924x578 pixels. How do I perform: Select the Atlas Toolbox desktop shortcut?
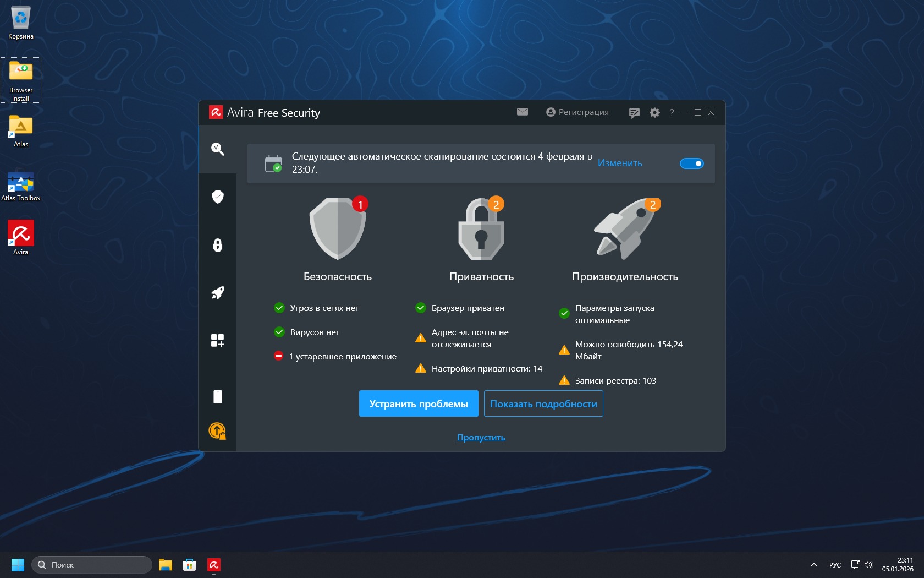pyautogui.click(x=21, y=185)
